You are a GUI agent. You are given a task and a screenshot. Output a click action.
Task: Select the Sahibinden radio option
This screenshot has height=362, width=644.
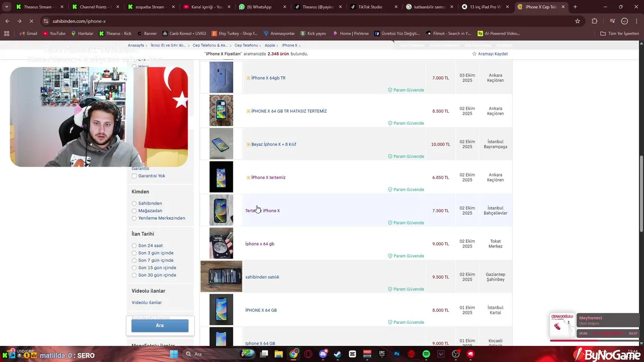tap(134, 204)
